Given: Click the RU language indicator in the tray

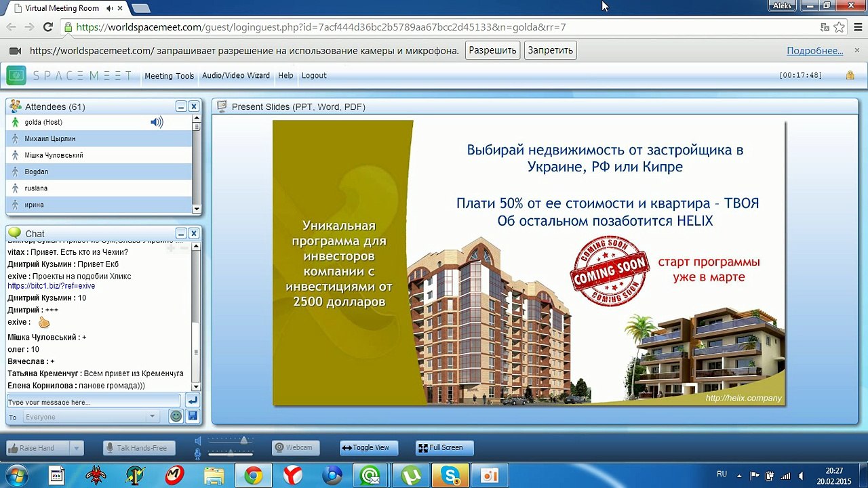Looking at the screenshot, I should click(x=722, y=474).
